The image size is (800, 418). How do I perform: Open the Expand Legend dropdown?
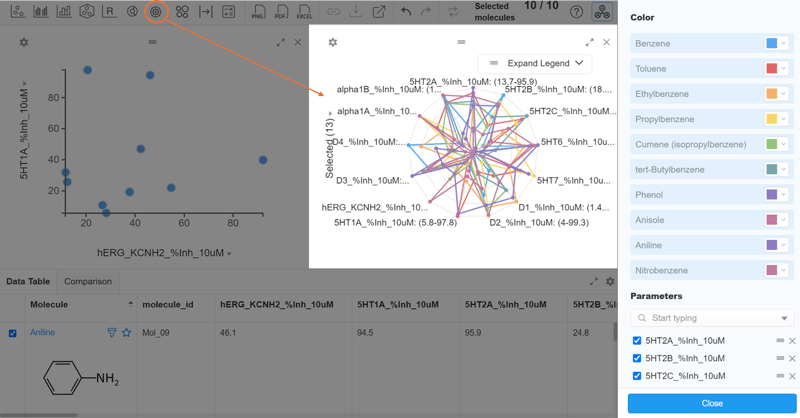535,63
